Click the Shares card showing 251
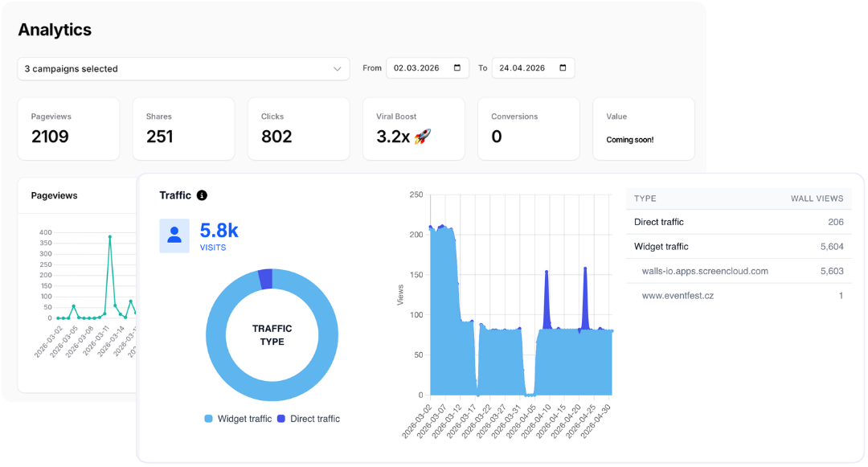The height and width of the screenshot is (467, 868). [184, 129]
